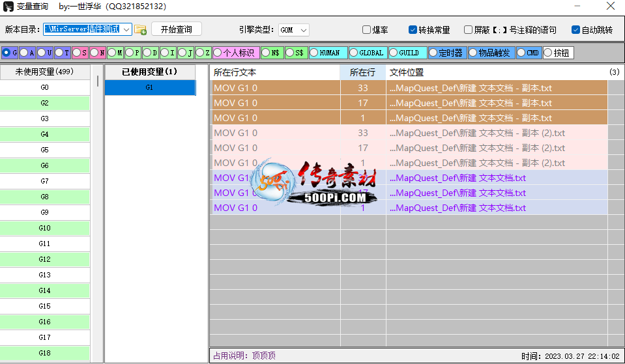Open the folder browse icon

[x=140, y=29]
